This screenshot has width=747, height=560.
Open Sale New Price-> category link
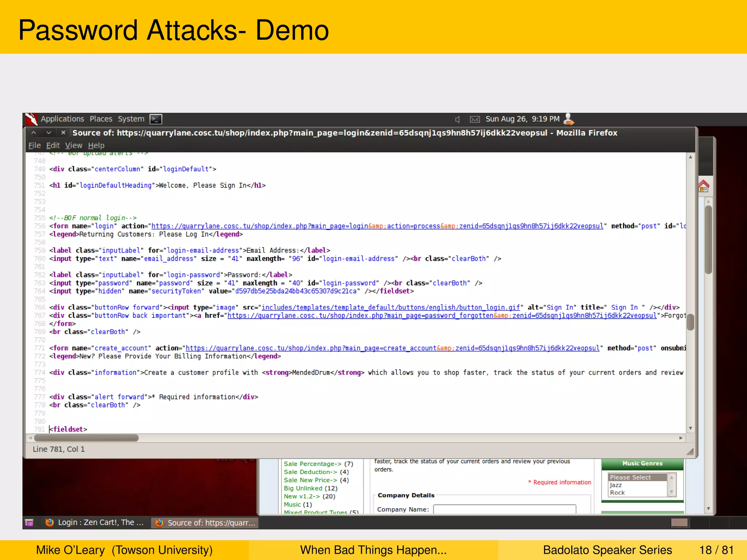[310, 480]
